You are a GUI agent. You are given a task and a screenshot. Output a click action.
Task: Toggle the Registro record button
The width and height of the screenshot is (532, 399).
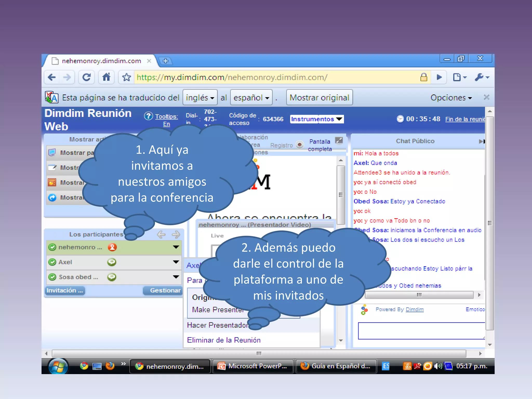coord(300,145)
